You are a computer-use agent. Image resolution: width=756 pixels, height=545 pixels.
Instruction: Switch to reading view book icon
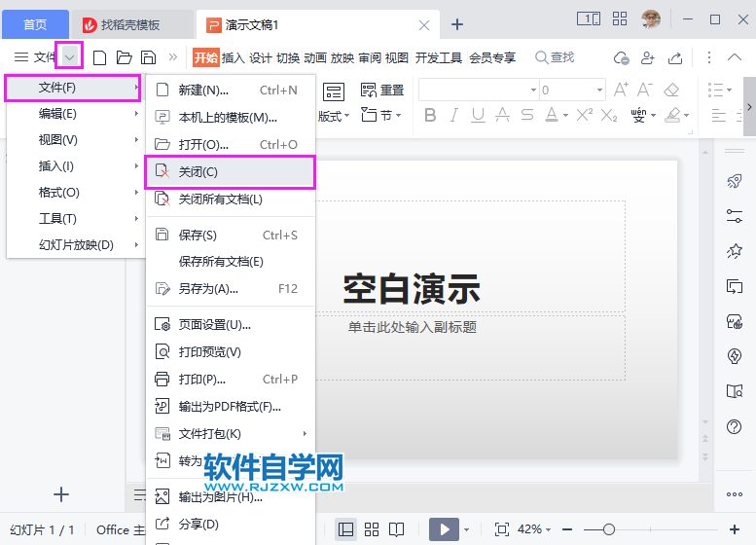tap(396, 529)
